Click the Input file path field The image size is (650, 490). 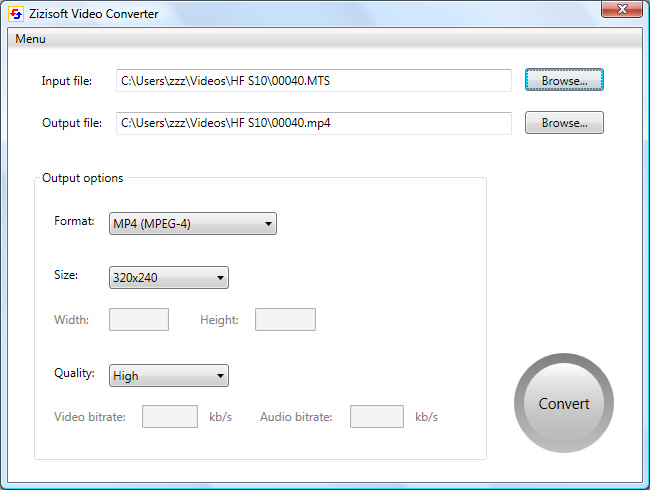pos(314,80)
